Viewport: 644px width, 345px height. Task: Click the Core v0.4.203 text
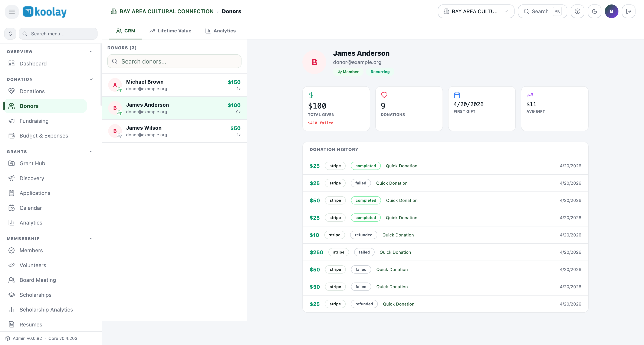pos(63,338)
